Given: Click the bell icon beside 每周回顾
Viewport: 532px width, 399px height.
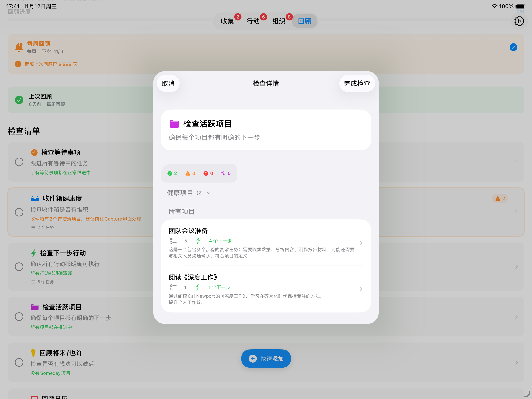Looking at the screenshot, I should (19, 46).
